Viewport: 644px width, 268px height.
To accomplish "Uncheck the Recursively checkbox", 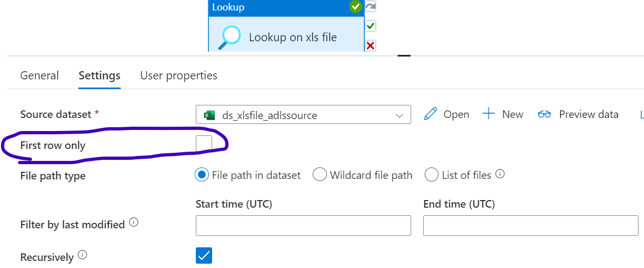I will (x=204, y=255).
